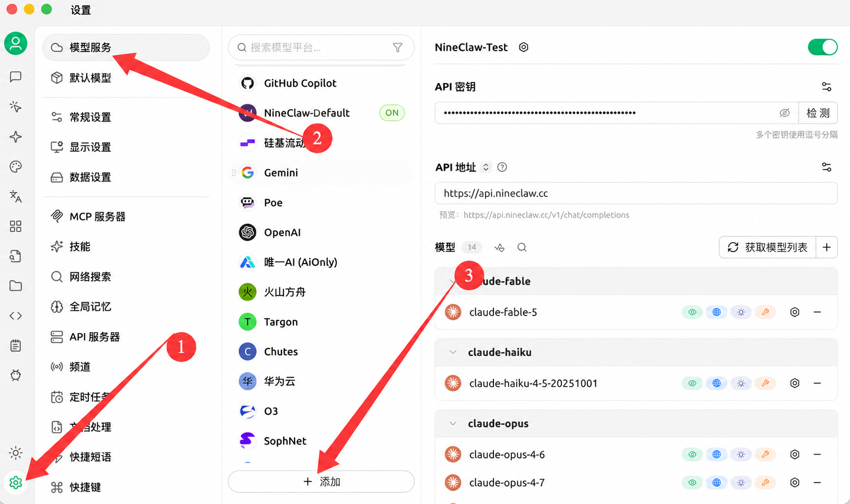
Task: Open NineClaw-Test provider settings hexagon icon
Action: point(524,47)
